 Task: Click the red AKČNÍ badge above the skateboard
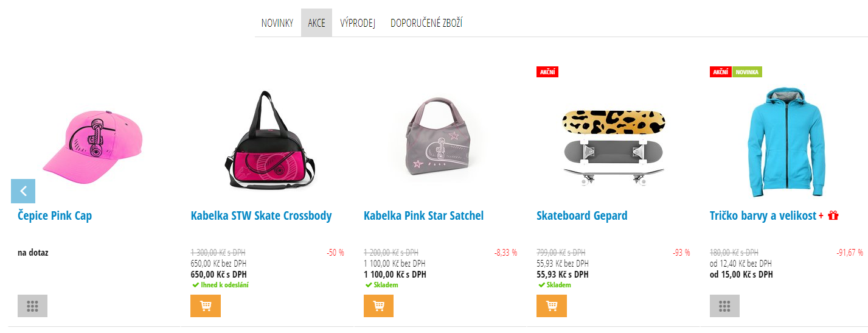(x=547, y=72)
